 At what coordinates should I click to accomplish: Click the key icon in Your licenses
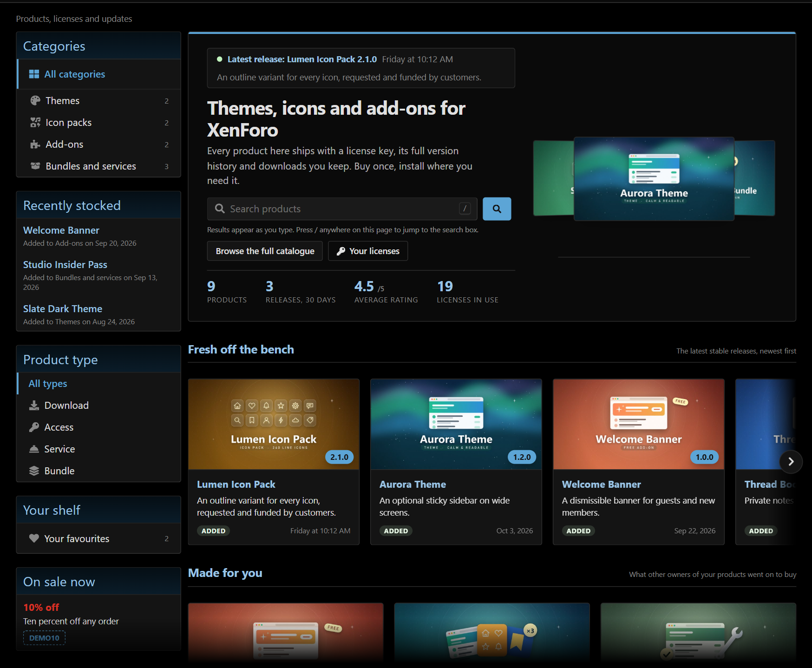point(341,251)
